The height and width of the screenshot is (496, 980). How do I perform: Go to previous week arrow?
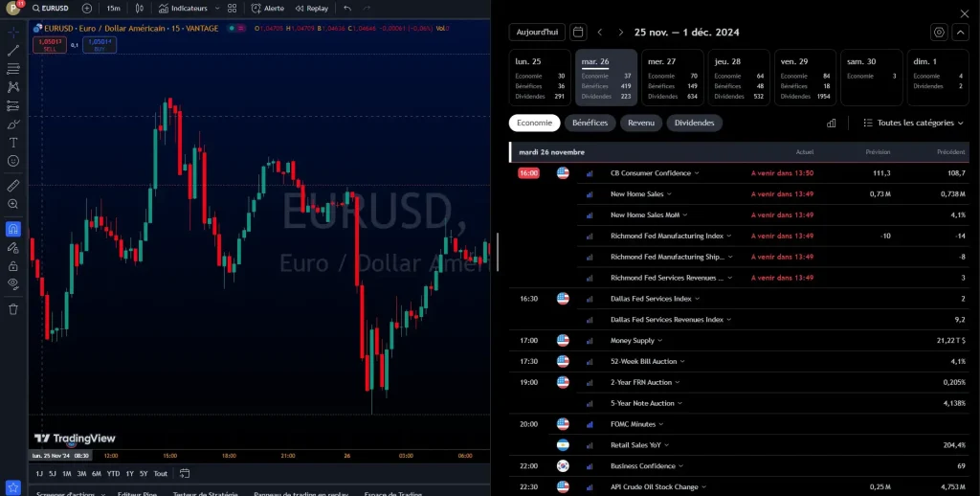click(x=599, y=32)
